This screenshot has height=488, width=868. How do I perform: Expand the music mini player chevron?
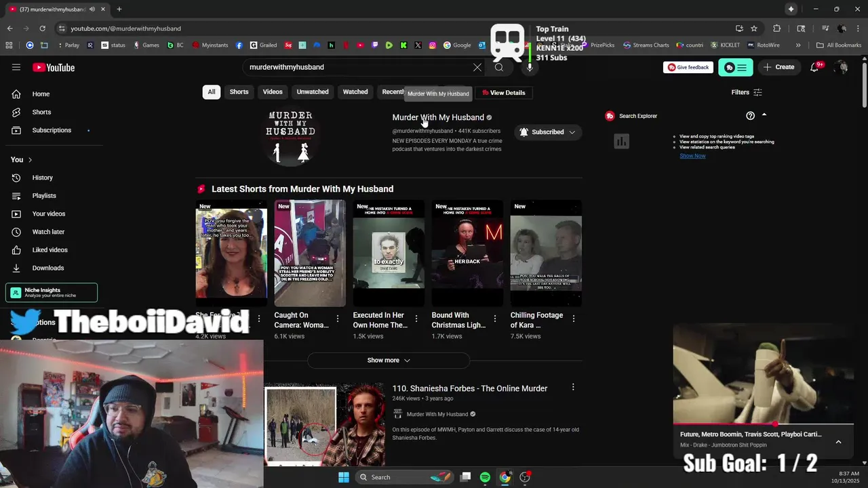tap(838, 442)
